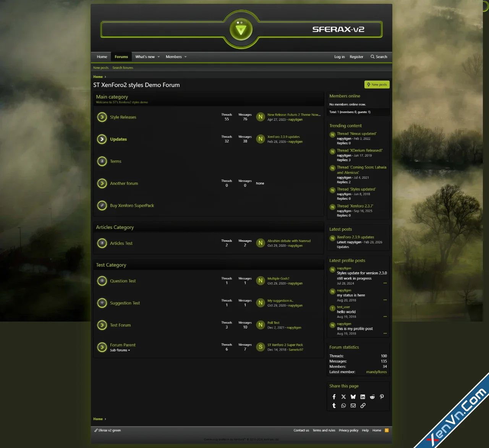Image resolution: width=489 pixels, height=448 pixels.
Task: Share via the WhatsApp icon
Action: 343,406
